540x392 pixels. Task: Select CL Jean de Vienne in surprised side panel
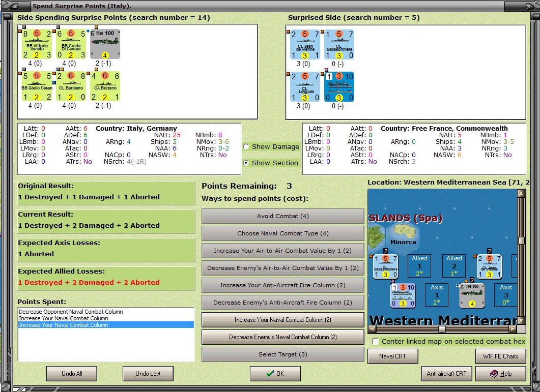pos(305,45)
